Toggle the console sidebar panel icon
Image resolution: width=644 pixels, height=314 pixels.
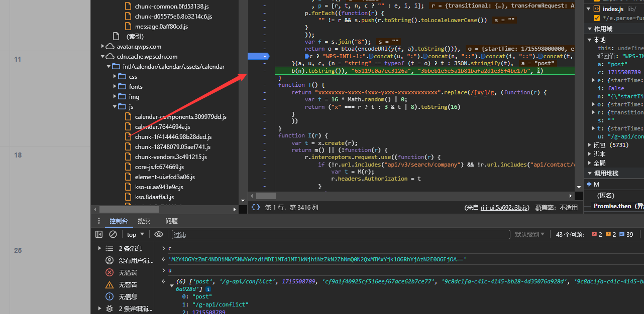coord(99,234)
